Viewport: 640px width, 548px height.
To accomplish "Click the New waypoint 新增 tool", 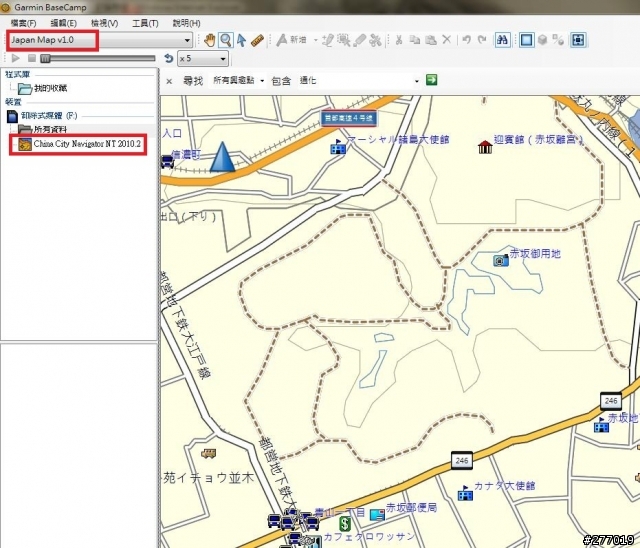I will click(291, 40).
